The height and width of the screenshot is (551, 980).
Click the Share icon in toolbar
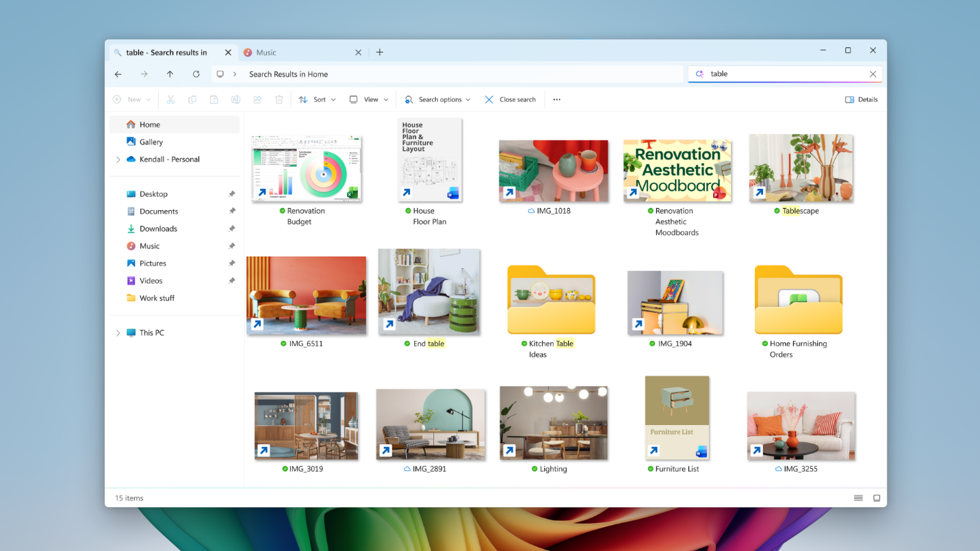[257, 99]
